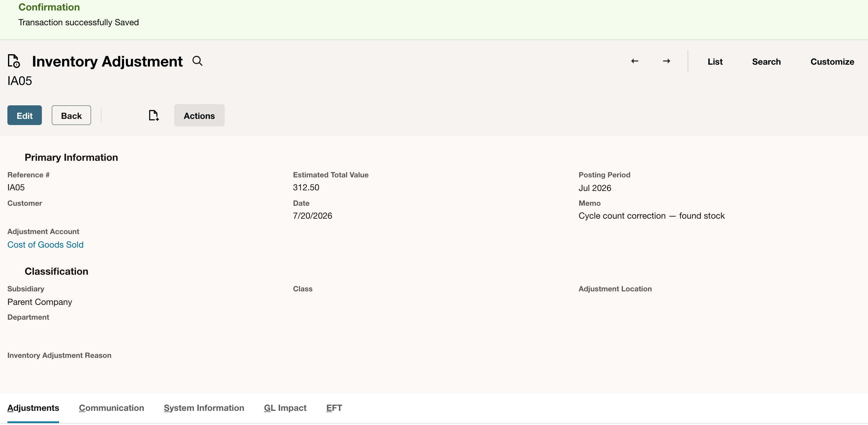Switch to the EFT tab
The height and width of the screenshot is (425, 868).
point(334,408)
